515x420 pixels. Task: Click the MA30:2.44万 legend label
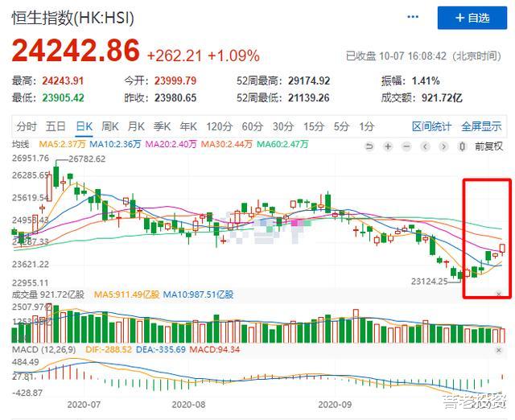pyautogui.click(x=227, y=144)
